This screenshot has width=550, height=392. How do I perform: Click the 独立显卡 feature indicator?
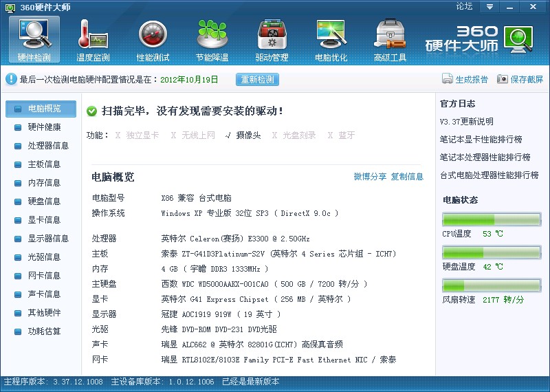pyautogui.click(x=137, y=135)
